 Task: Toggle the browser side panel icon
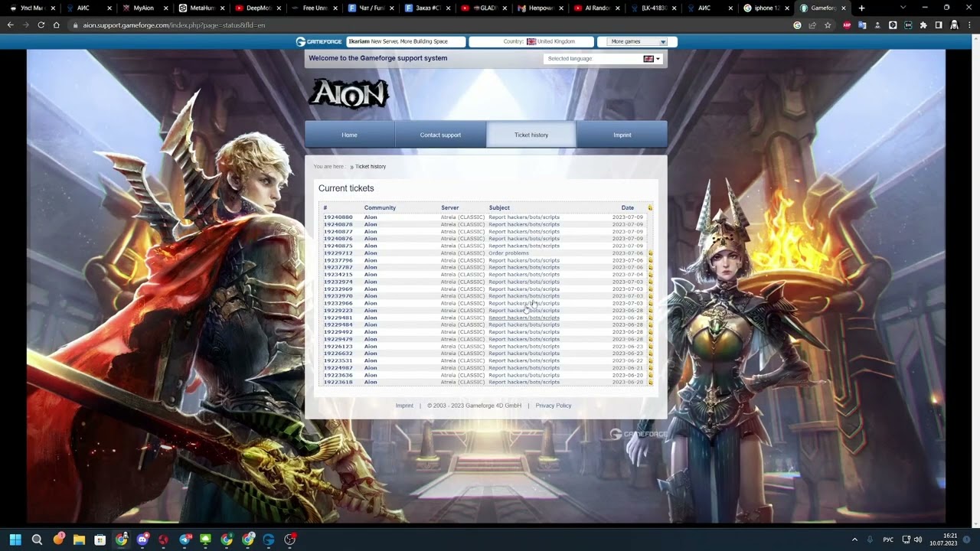tap(939, 25)
